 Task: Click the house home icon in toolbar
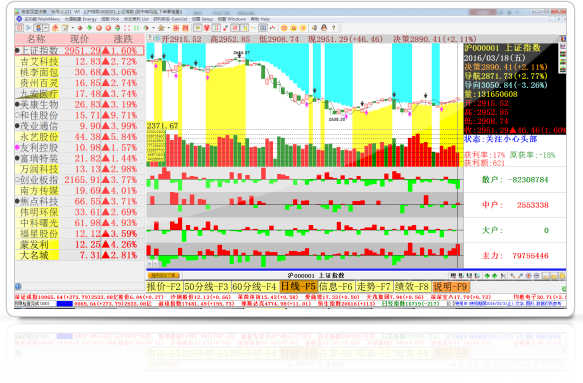pos(55,28)
